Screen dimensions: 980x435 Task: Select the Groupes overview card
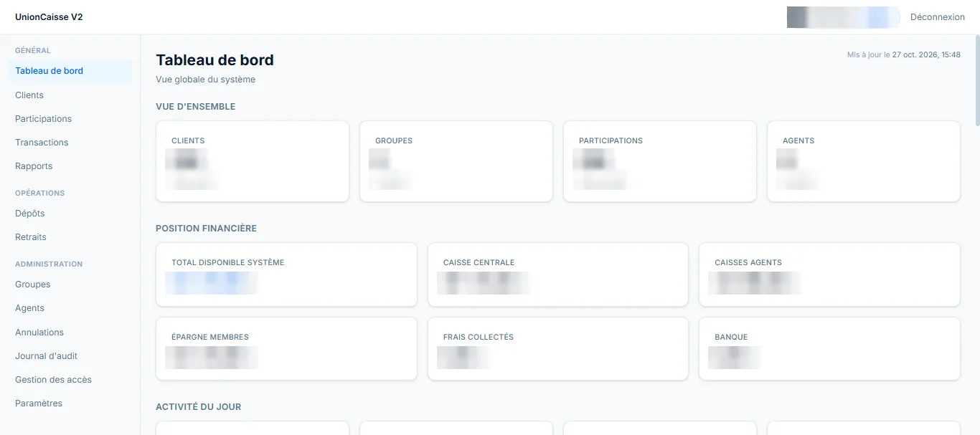[456, 161]
